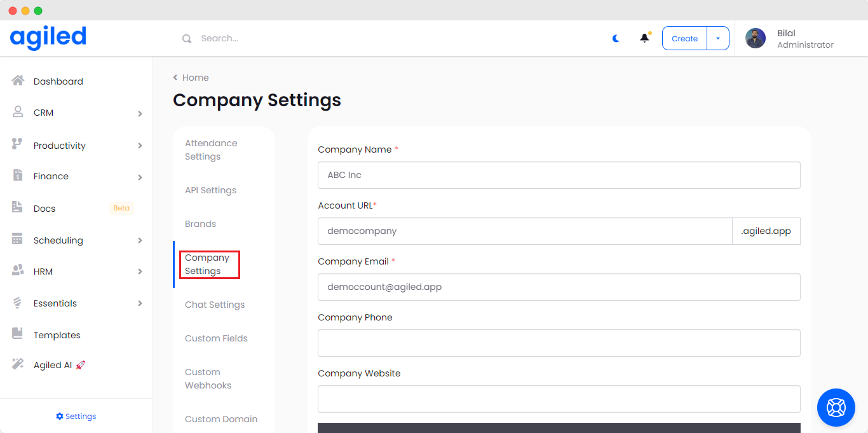This screenshot has height=433, width=868.
Task: Expand the Finance menu chevron
Action: coord(140,177)
